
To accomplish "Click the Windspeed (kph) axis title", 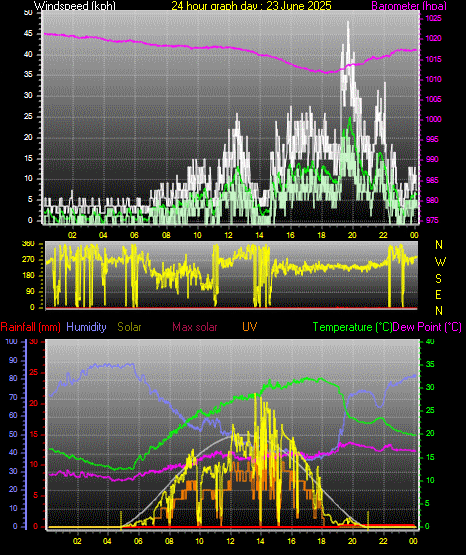I will (75, 6).
